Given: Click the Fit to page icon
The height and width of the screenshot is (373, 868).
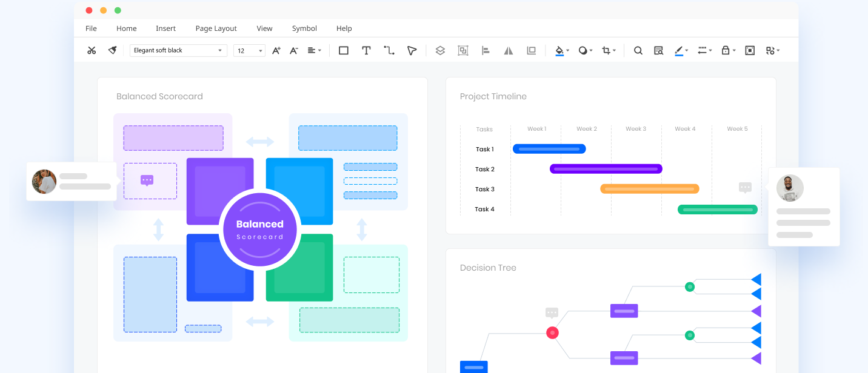Looking at the screenshot, I should [x=750, y=51].
